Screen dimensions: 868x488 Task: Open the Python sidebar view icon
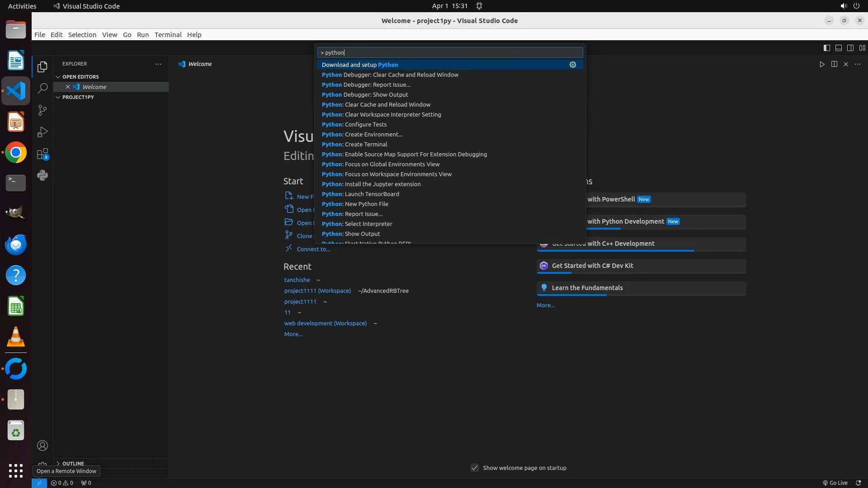click(x=42, y=176)
